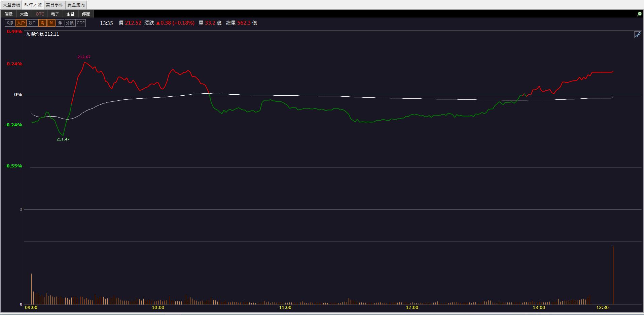Select the 個股 sub-tab
The height and width of the screenshot is (315, 644).
tap(9, 14)
